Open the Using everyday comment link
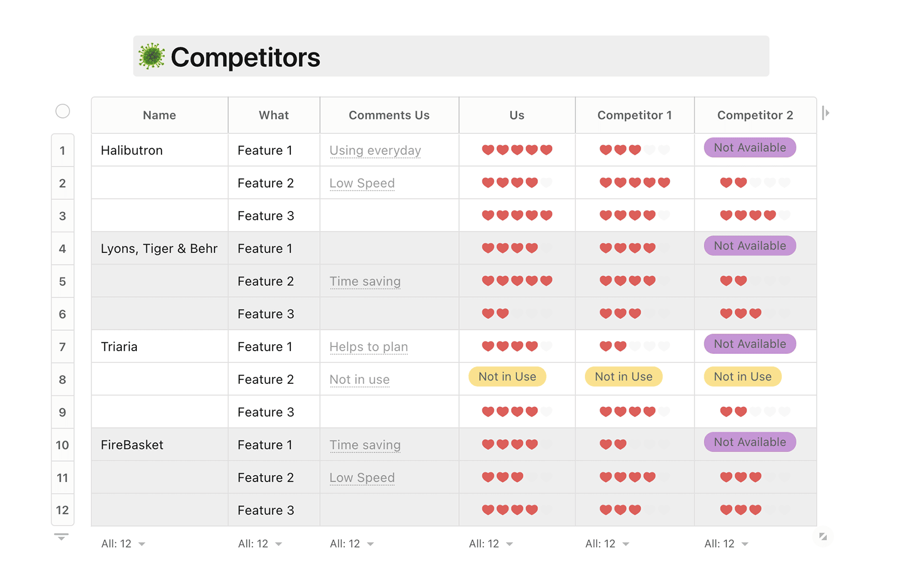Viewport: 909px width, 588px height. pyautogui.click(x=375, y=151)
